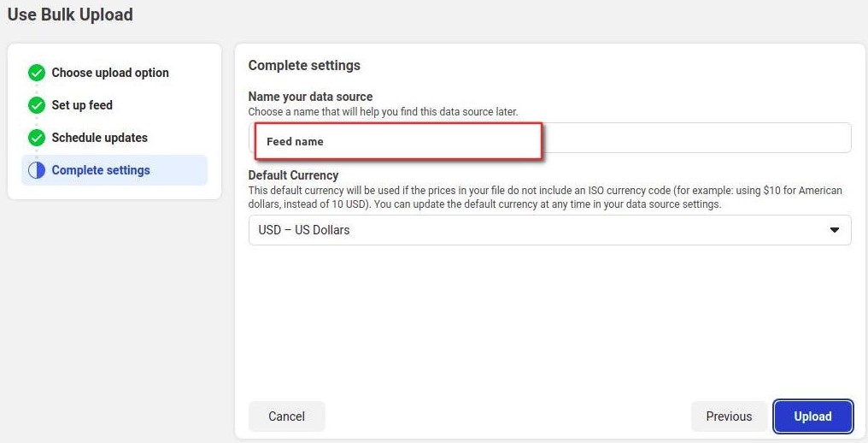Click Default Currency label
Screen dimensions: 868x443
(x=293, y=175)
